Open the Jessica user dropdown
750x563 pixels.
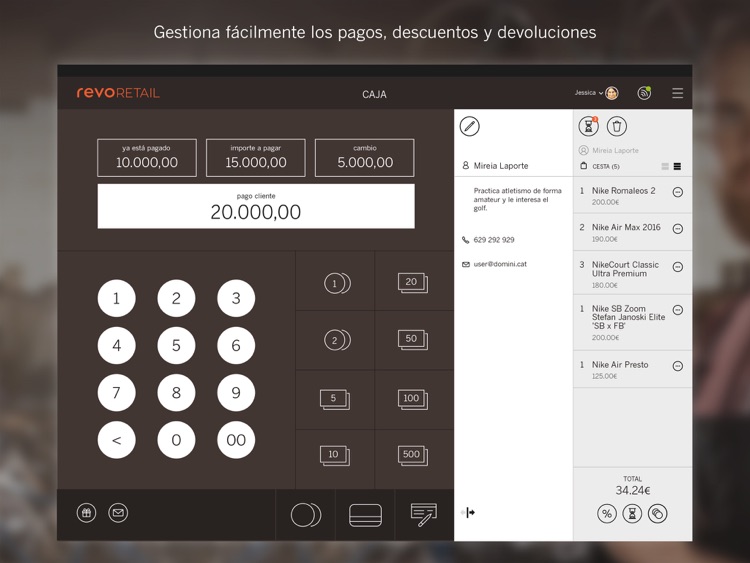coord(588,93)
